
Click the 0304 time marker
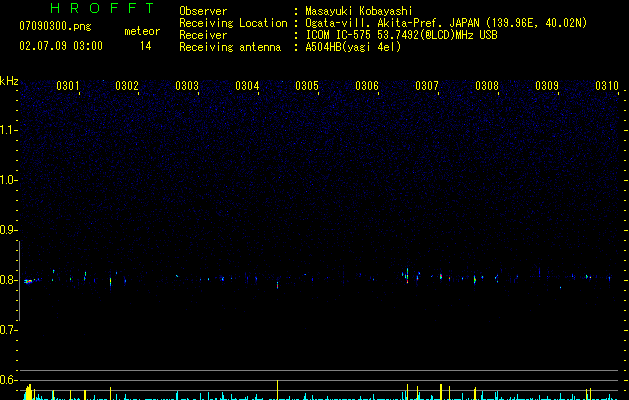[x=247, y=86]
